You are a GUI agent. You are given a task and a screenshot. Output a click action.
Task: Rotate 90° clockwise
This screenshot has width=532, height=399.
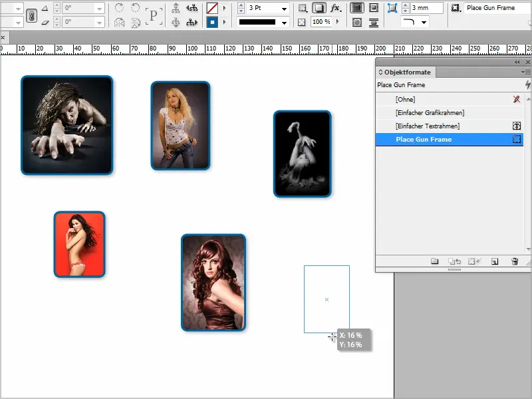(120, 8)
